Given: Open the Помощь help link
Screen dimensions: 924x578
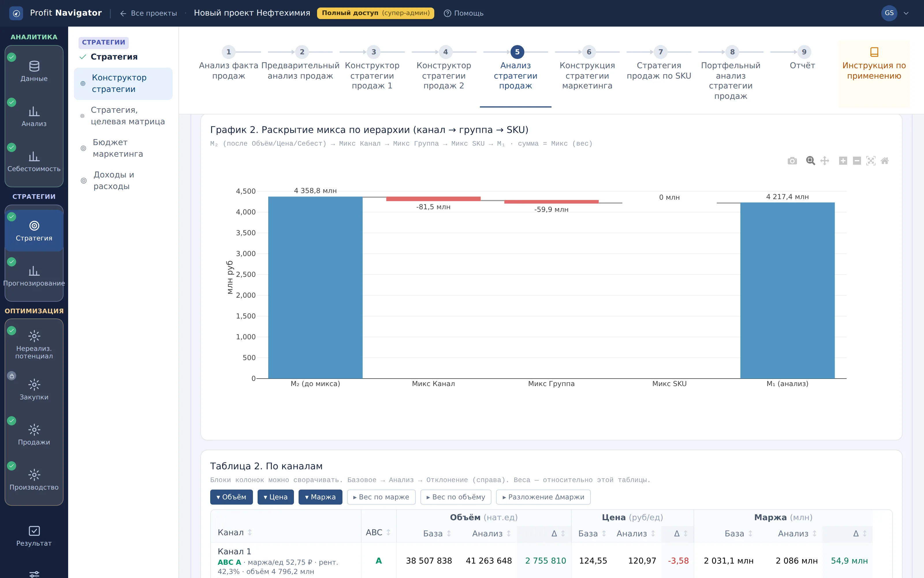Looking at the screenshot, I should (463, 13).
